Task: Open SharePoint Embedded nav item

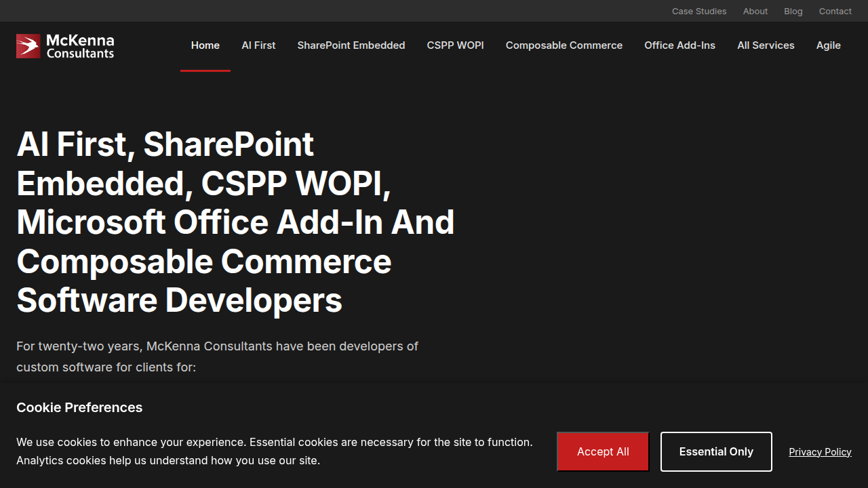Action: pyautogui.click(x=351, y=45)
